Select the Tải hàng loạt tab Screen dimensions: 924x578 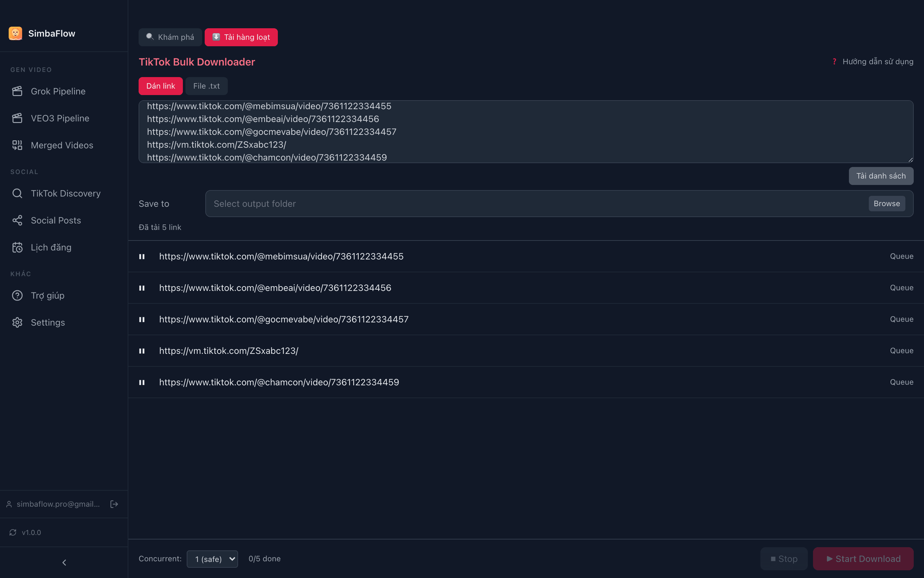coord(241,37)
